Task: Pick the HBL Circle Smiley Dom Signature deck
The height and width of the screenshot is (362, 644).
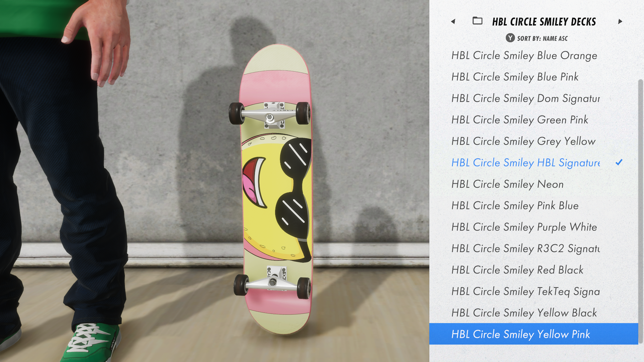Action: [x=534, y=98]
